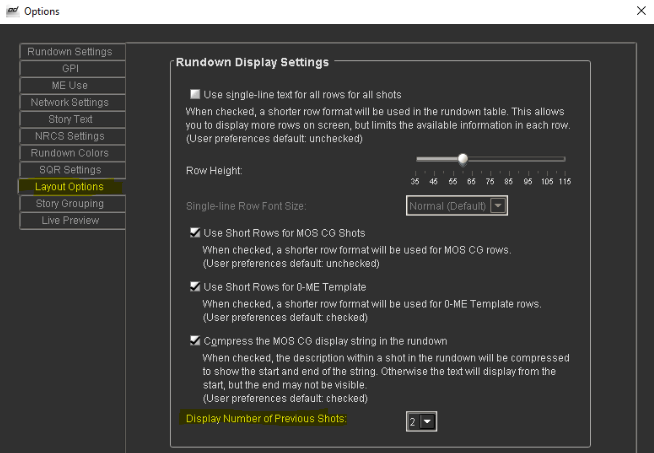654x453 pixels.
Task: Switch to the Live Preview tab
Action: [x=70, y=221]
